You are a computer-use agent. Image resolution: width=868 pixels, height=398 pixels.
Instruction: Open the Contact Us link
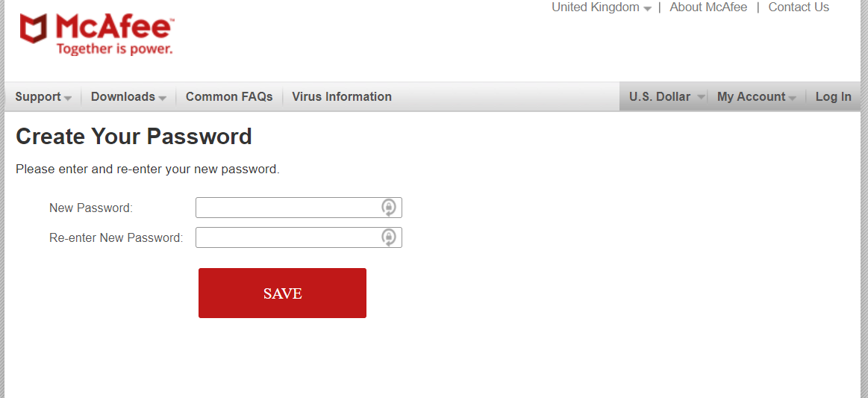[799, 7]
